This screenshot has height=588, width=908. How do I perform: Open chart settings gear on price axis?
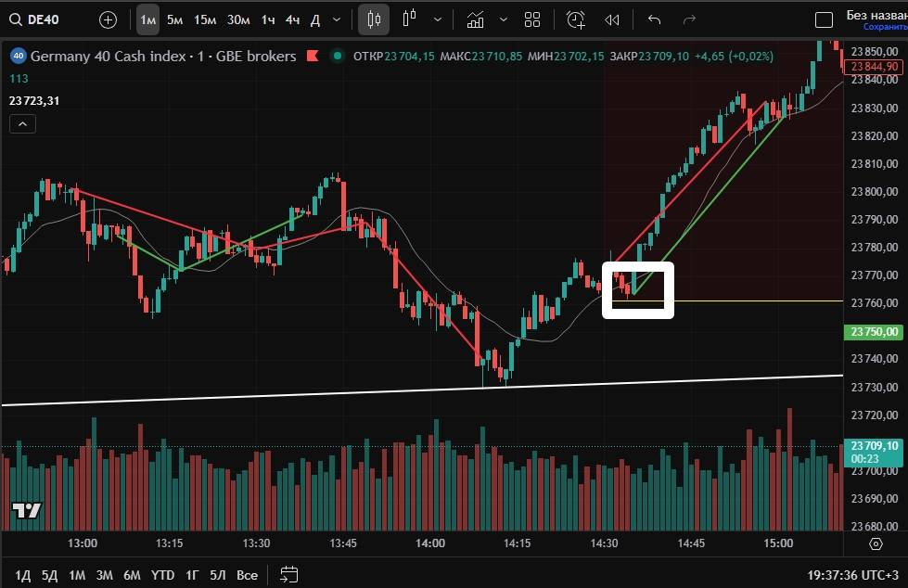(876, 543)
